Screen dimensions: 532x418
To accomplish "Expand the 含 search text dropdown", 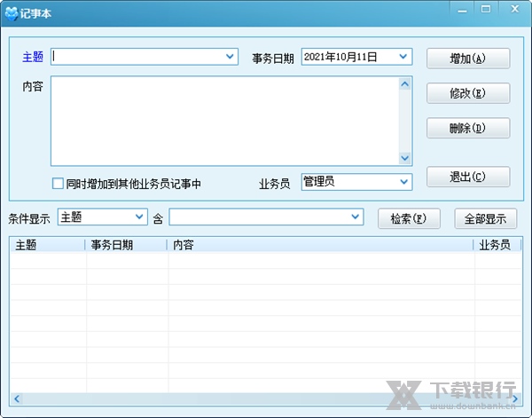I will [356, 217].
